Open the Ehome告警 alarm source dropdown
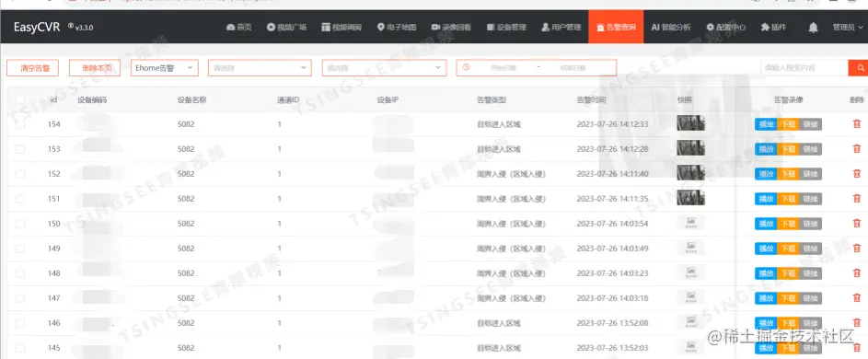 (165, 67)
